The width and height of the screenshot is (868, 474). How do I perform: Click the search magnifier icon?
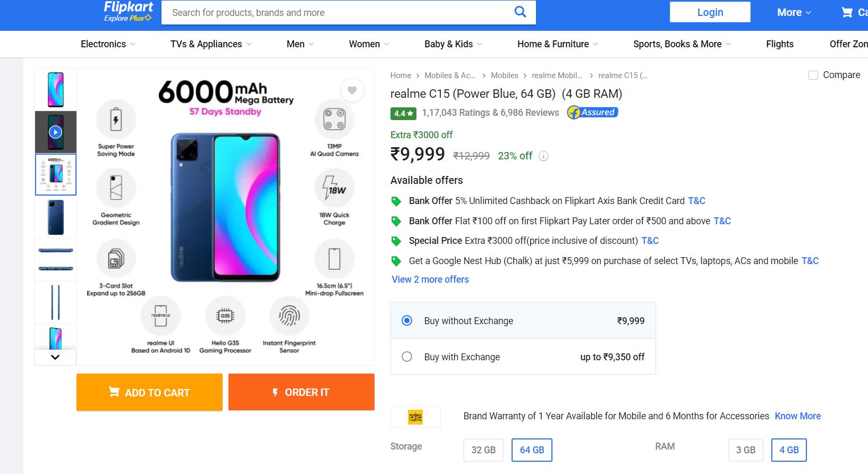[520, 12]
